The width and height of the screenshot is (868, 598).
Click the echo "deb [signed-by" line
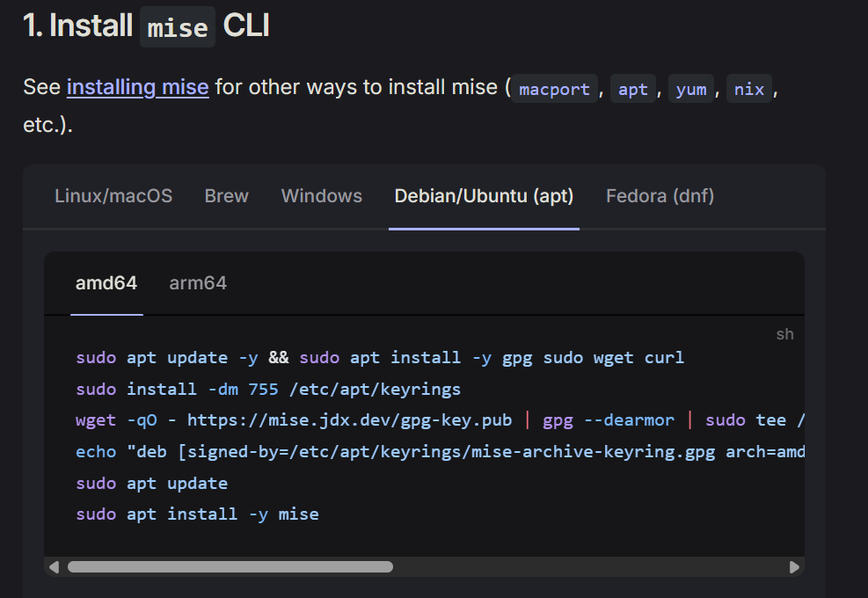point(440,452)
